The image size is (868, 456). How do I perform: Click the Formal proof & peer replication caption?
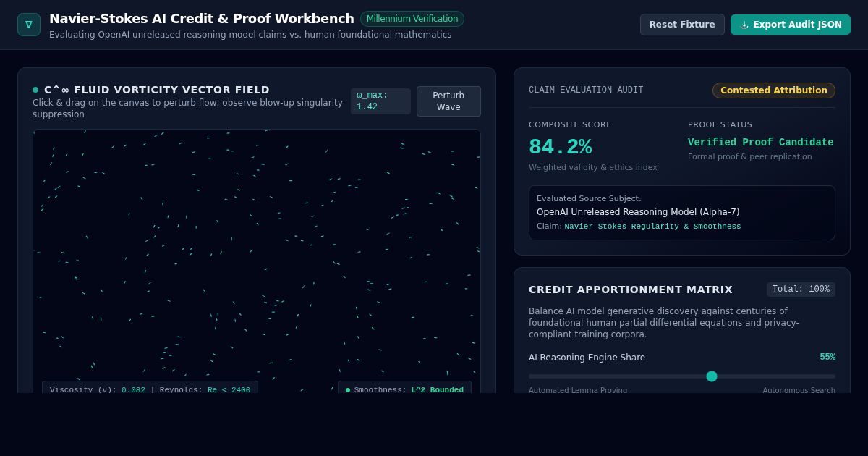tap(749, 157)
